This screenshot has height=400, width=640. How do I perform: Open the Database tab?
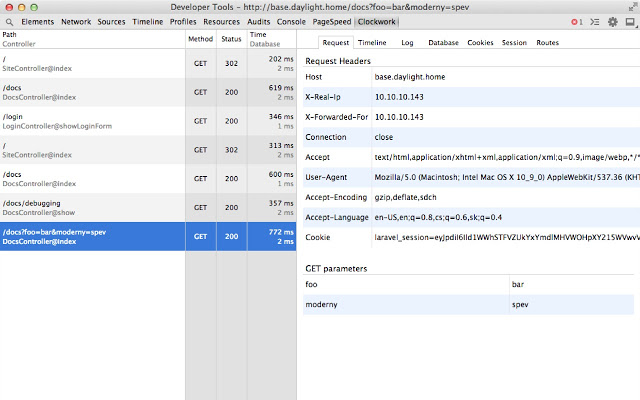(443, 42)
